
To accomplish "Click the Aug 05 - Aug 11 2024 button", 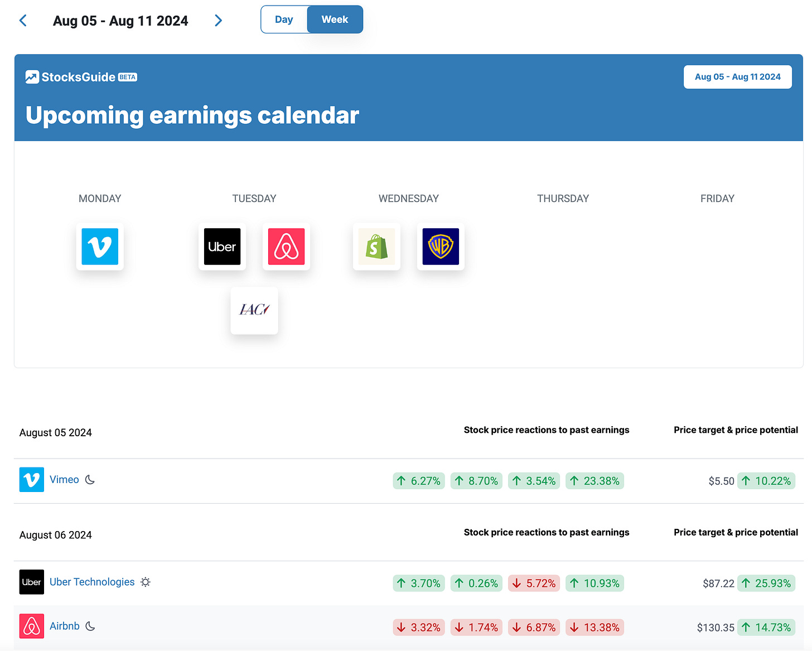I will (737, 77).
